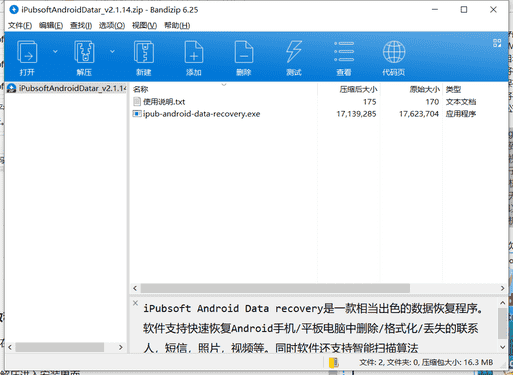Click the original size value 17,623,704
Image resolution: width=513 pixels, height=375 pixels.
(419, 114)
